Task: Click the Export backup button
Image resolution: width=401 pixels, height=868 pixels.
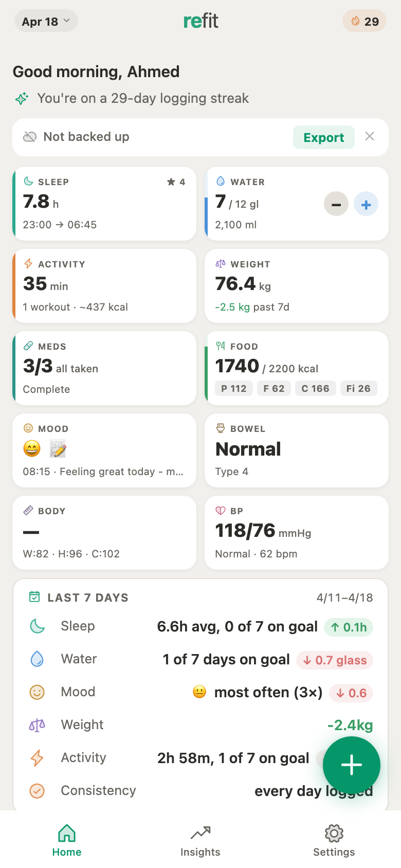Action: click(323, 137)
